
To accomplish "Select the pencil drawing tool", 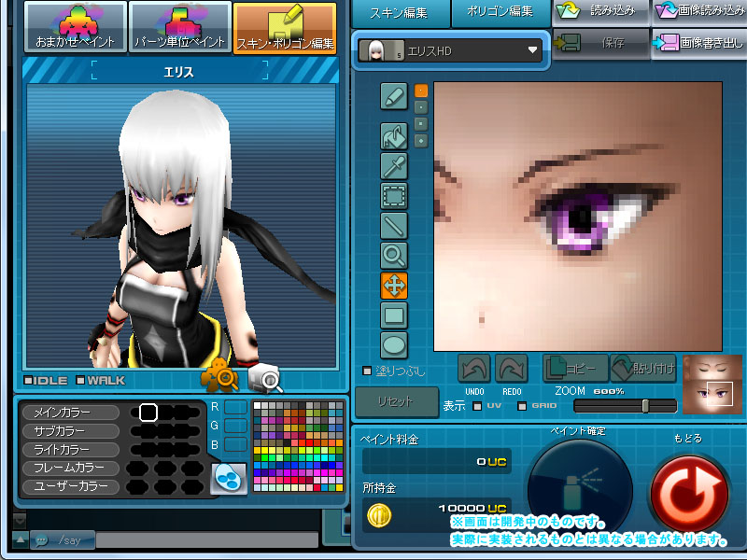I will pyautogui.click(x=394, y=97).
